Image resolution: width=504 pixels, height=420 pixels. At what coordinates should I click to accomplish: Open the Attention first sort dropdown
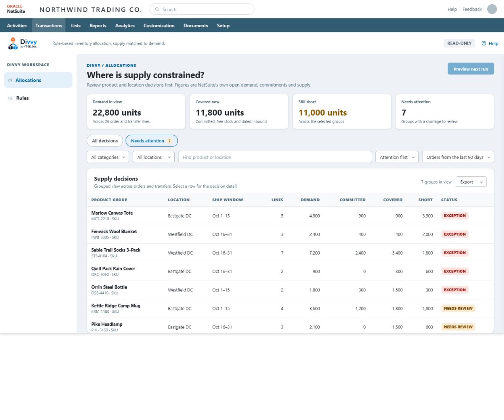397,157
